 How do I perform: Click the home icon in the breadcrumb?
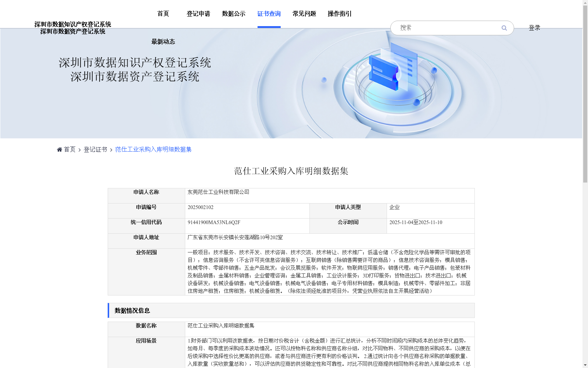60,149
